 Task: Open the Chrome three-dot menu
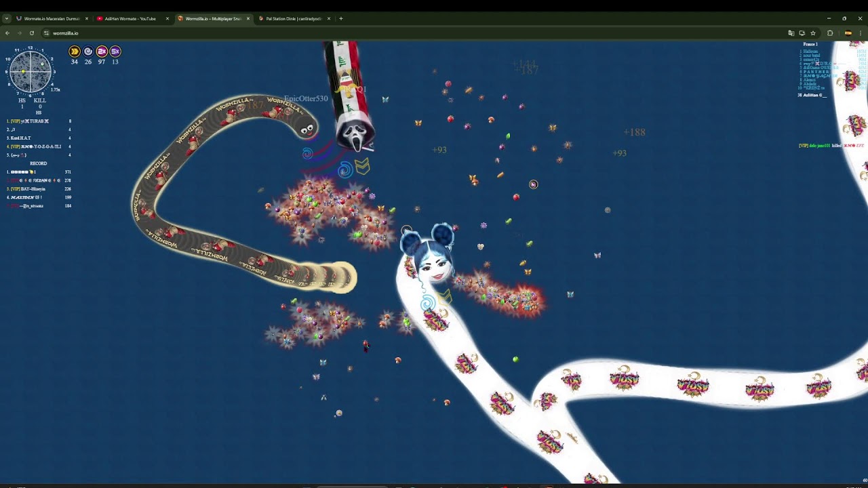click(x=861, y=33)
